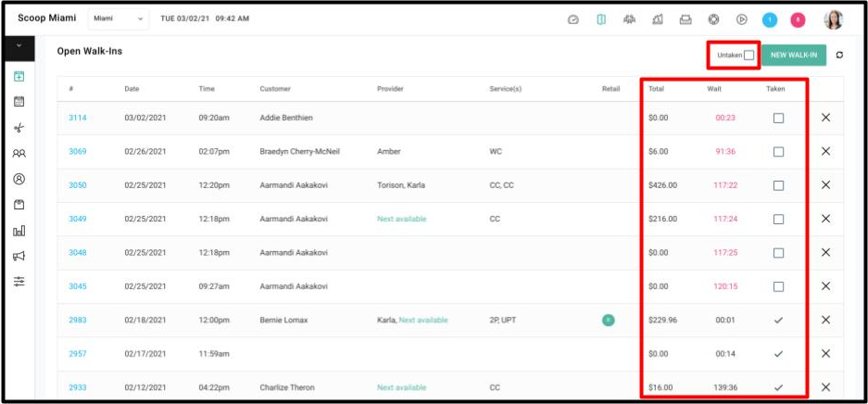Open walk-in number 3048 link
The width and height of the screenshot is (868, 404).
pyautogui.click(x=78, y=252)
